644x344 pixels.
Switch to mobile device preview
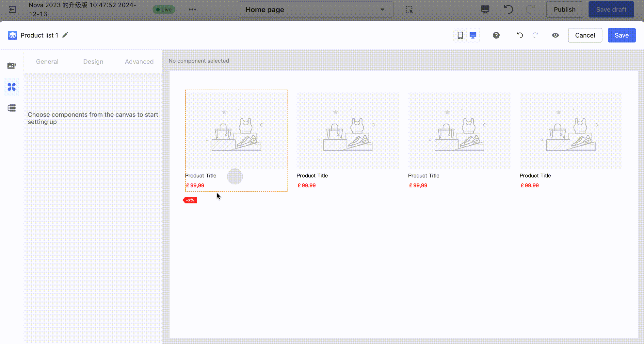tap(460, 35)
